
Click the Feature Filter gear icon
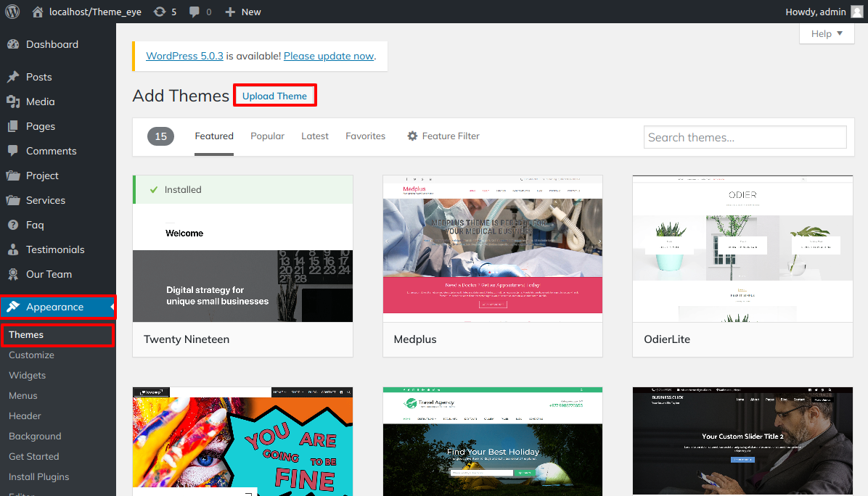(x=412, y=136)
